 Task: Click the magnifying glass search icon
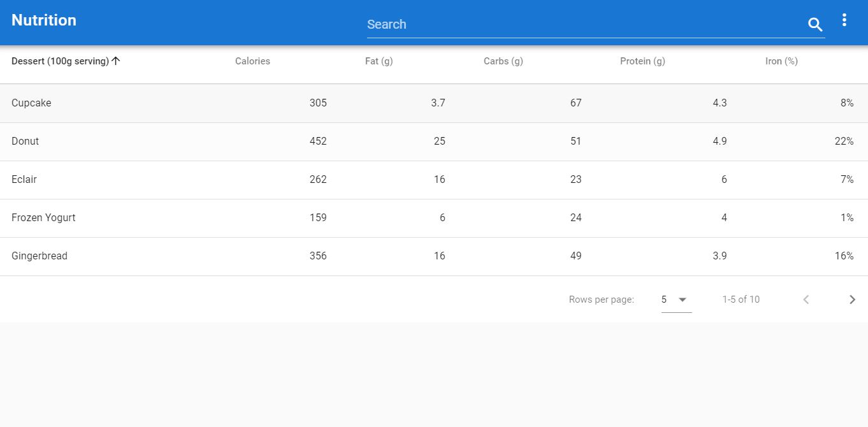(x=814, y=24)
